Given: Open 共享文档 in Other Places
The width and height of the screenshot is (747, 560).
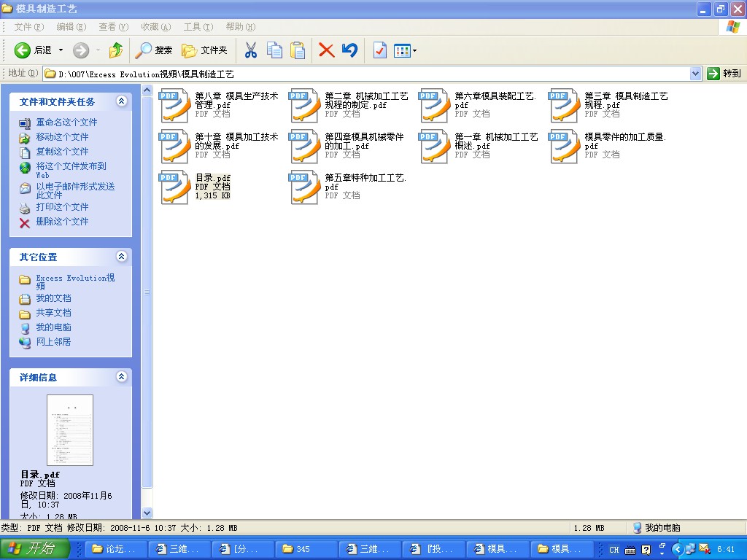Looking at the screenshot, I should [53, 313].
